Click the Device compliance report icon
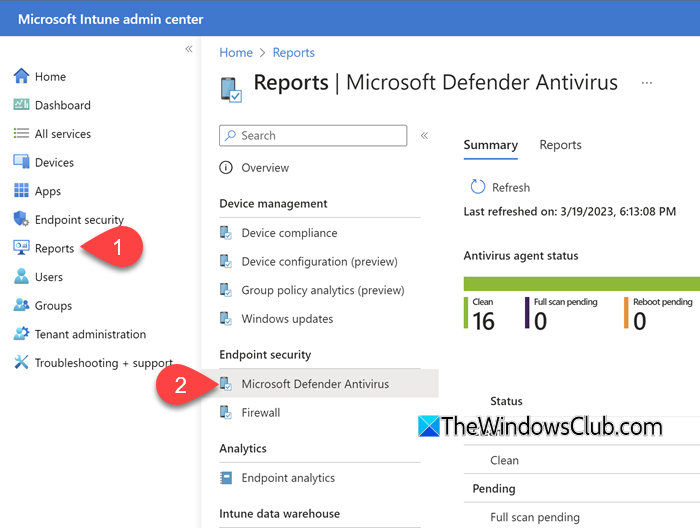The height and width of the screenshot is (528, 700). point(226,233)
